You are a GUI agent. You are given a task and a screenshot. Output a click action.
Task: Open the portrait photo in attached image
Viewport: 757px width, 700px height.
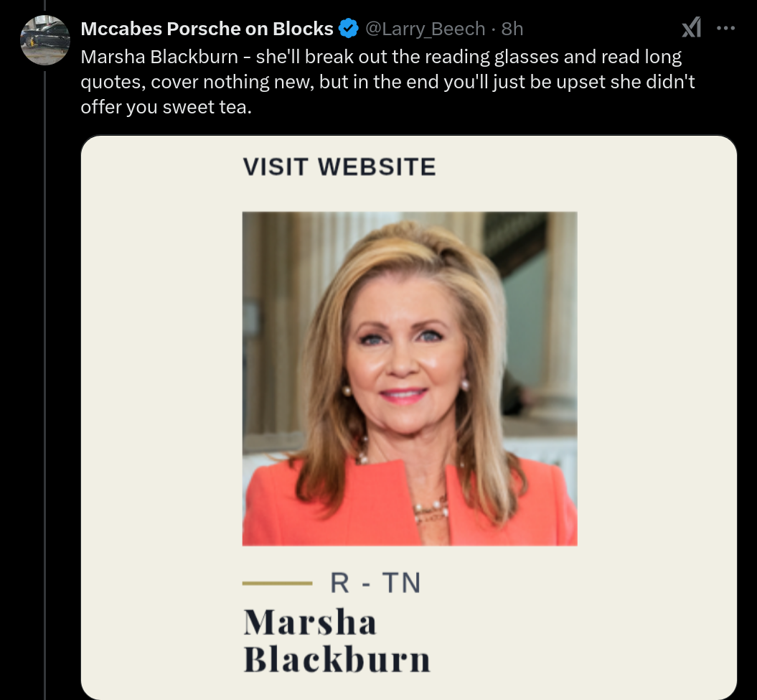(410, 379)
